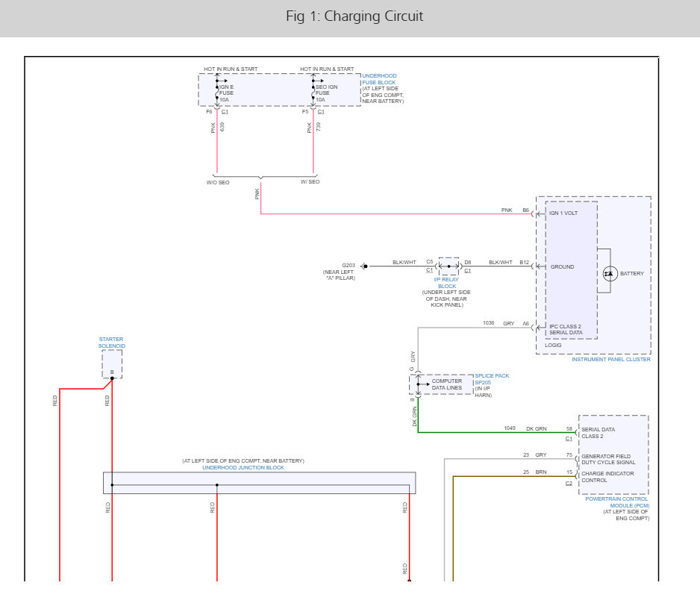Click the IGN E FUSE 10A label
Image resolution: width=700 pixels, height=609 pixels.
point(226,93)
